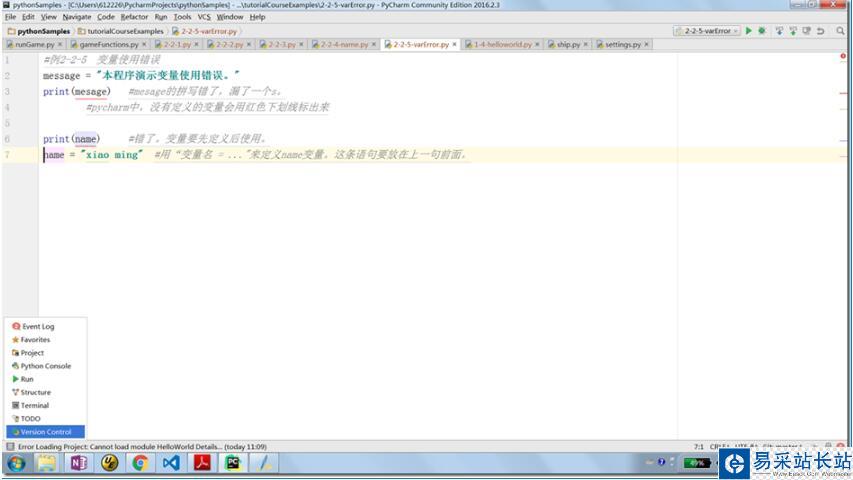
Task: Click 2-2-5-varError.py breadcrumb file
Action: click(x=205, y=31)
